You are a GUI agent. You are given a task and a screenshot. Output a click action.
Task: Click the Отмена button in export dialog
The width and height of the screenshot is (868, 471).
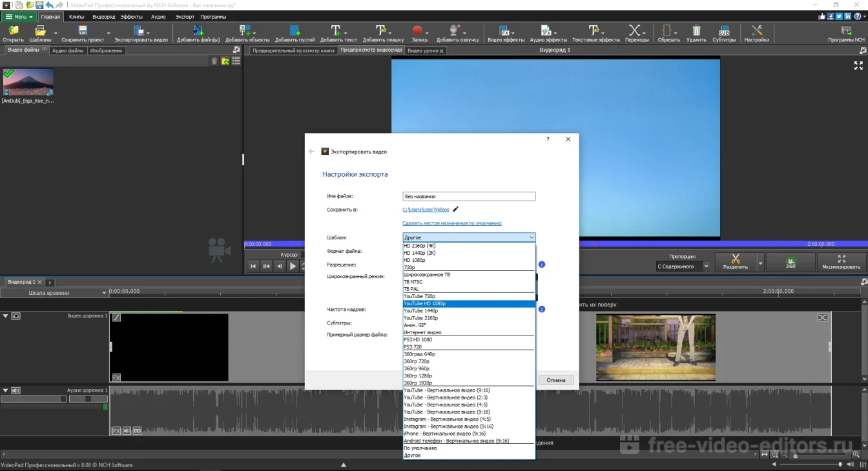click(555, 380)
